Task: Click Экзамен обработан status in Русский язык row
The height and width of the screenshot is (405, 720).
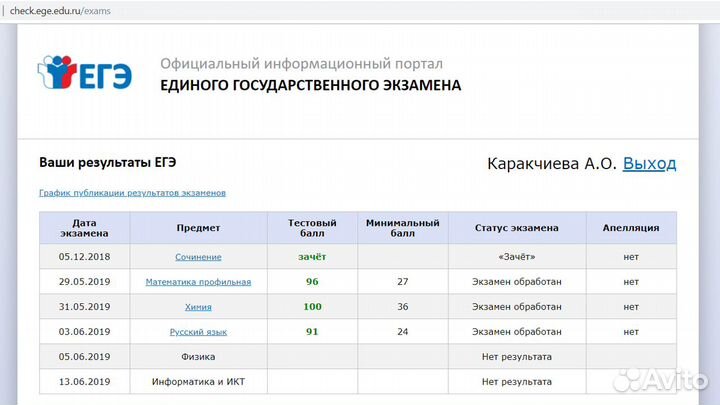Action: click(x=517, y=332)
